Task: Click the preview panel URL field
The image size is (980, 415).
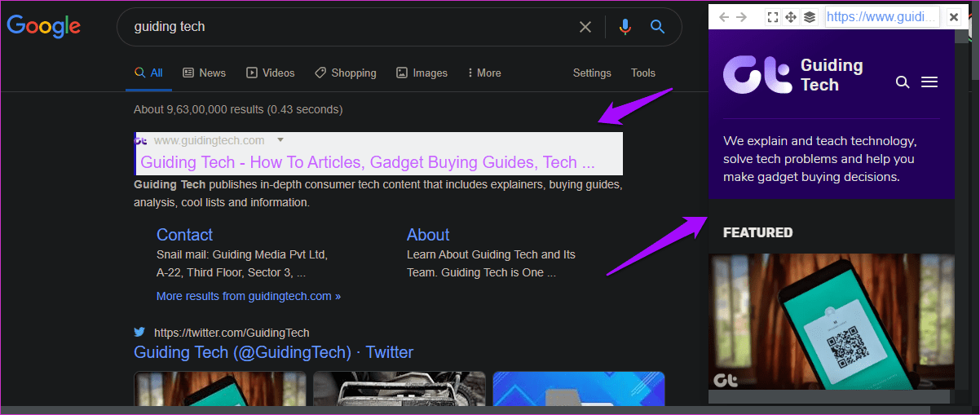Action: pos(882,16)
